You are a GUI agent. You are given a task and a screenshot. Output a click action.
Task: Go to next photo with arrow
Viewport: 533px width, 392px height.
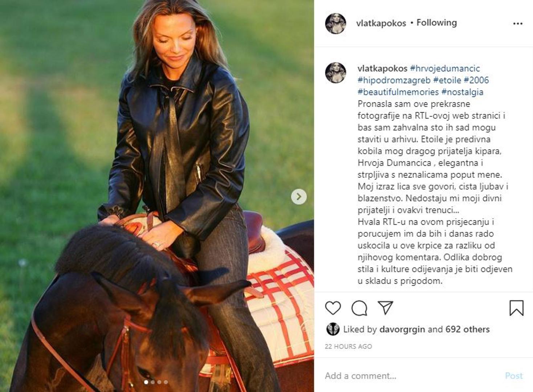[x=299, y=197]
